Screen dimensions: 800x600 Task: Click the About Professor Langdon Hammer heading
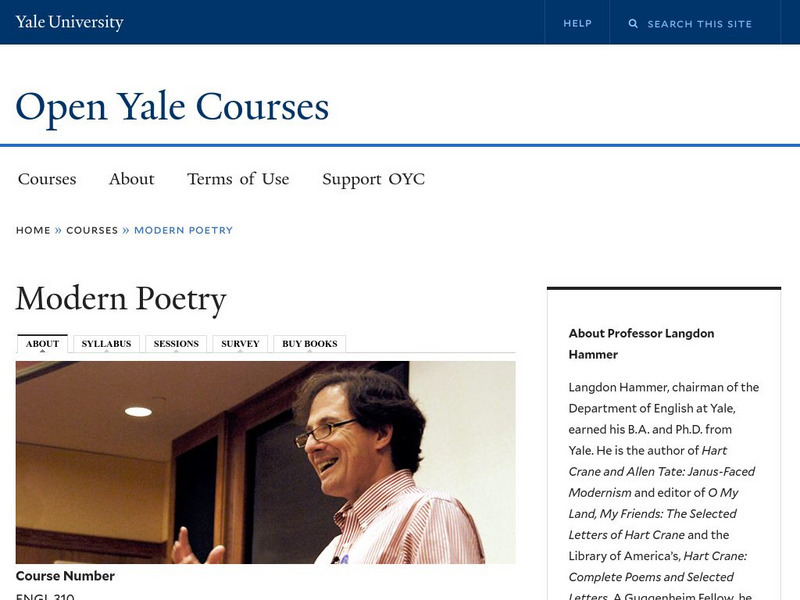641,343
